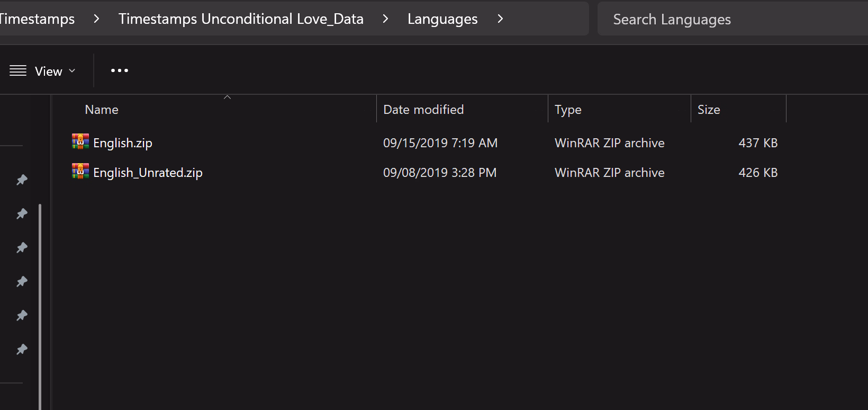Click the sort arrow above the Name column
Viewport: 868px width, 410px height.
[x=227, y=97]
